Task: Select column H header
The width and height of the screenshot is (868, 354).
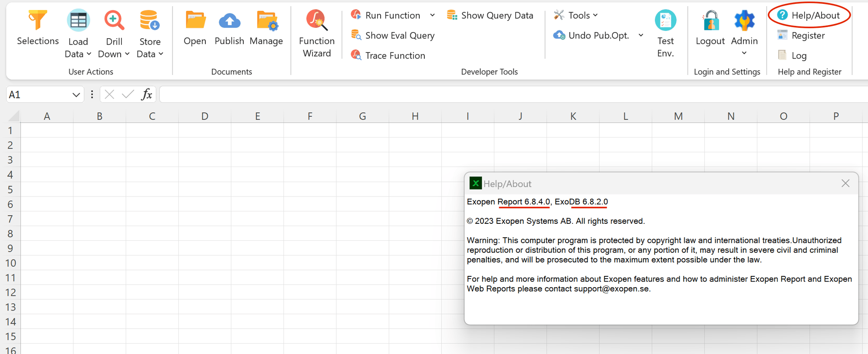Action: tap(415, 116)
